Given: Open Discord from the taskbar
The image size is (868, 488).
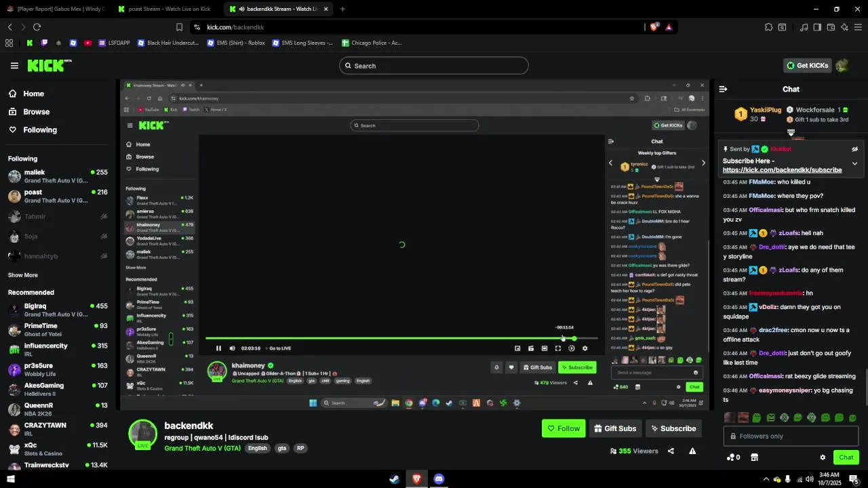Looking at the screenshot, I should pyautogui.click(x=439, y=479).
